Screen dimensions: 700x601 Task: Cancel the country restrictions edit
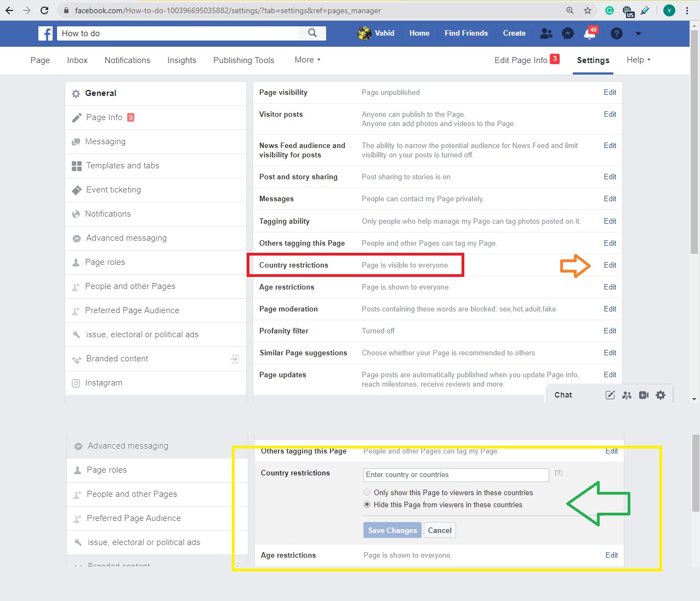coord(440,530)
